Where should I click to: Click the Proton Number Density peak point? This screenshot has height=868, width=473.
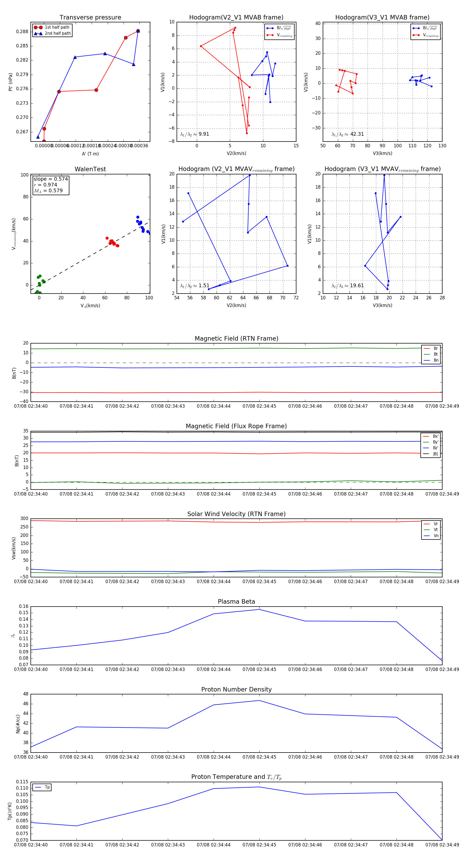259,700
